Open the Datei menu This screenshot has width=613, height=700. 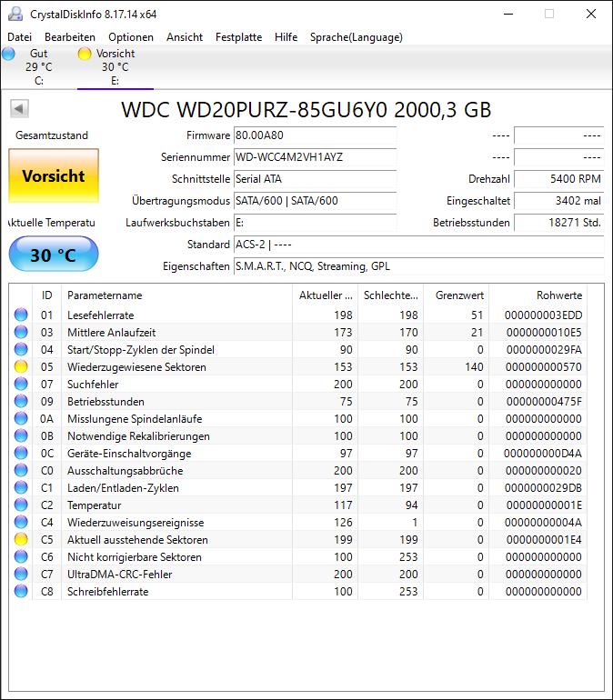(20, 37)
